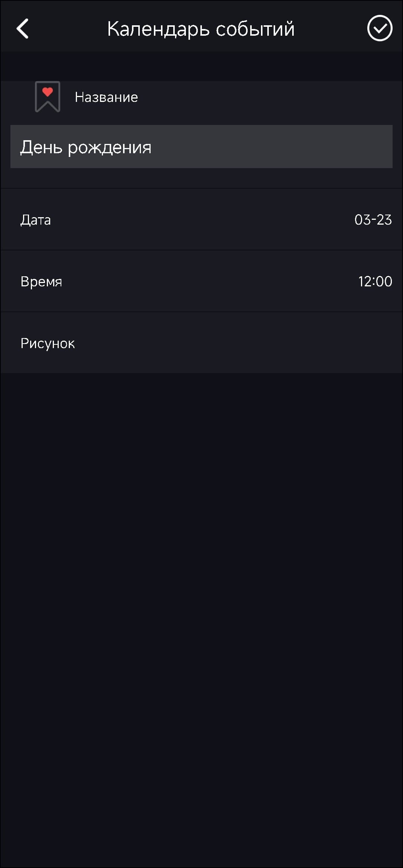This screenshot has height=868, width=403.
Task: Click the dark strip under the header bar
Action: point(201,66)
